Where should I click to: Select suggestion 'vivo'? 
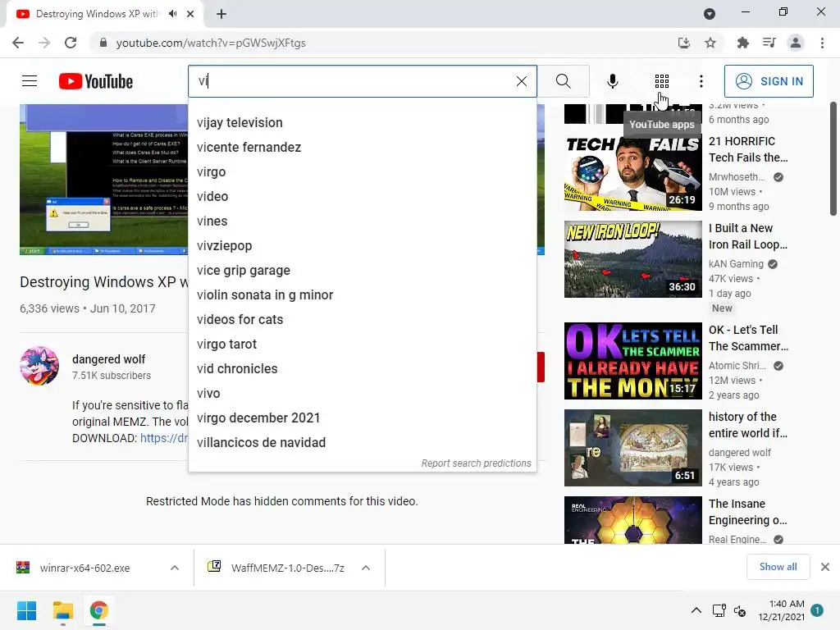point(362,394)
